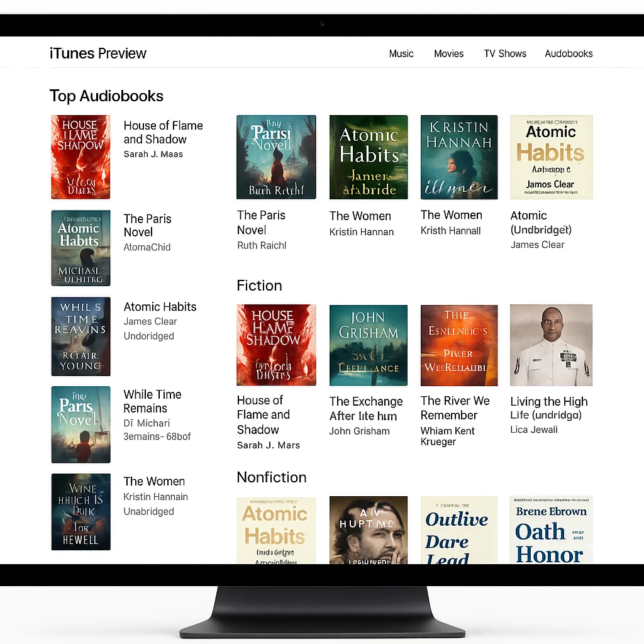Click The River We Remember title
The image size is (644, 644).
pos(455,408)
